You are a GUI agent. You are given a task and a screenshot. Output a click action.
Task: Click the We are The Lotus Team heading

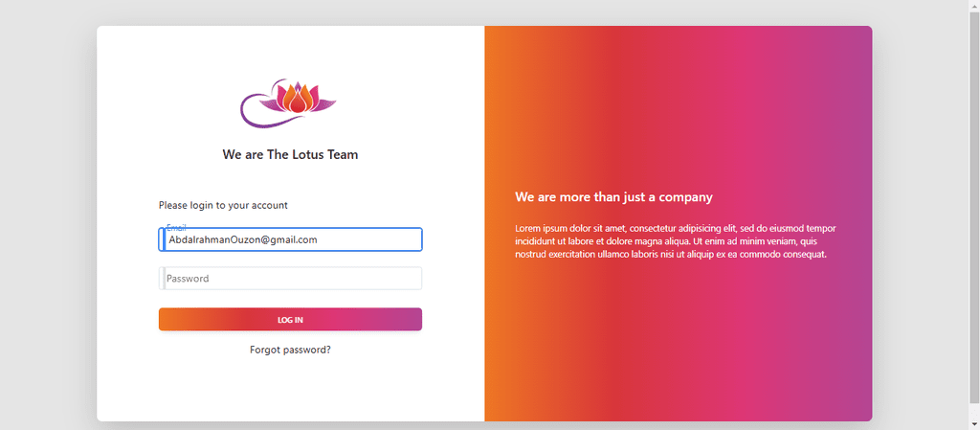[x=290, y=154]
